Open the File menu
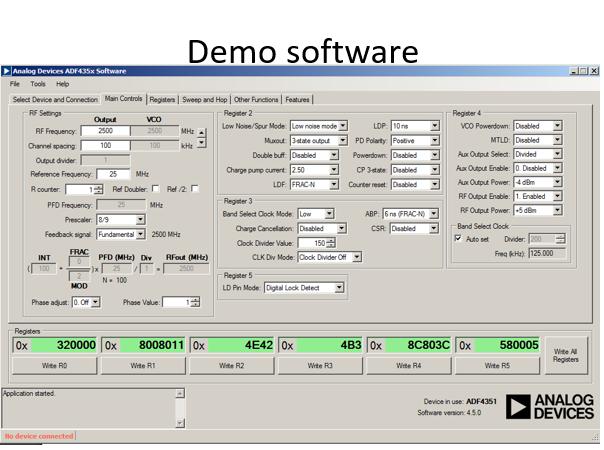This screenshot has height=450, width=604. click(15, 84)
